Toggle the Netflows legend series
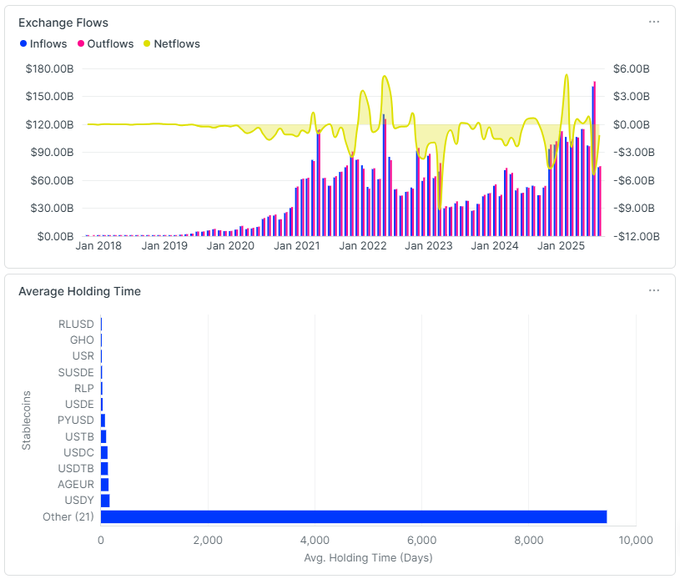 pos(172,44)
